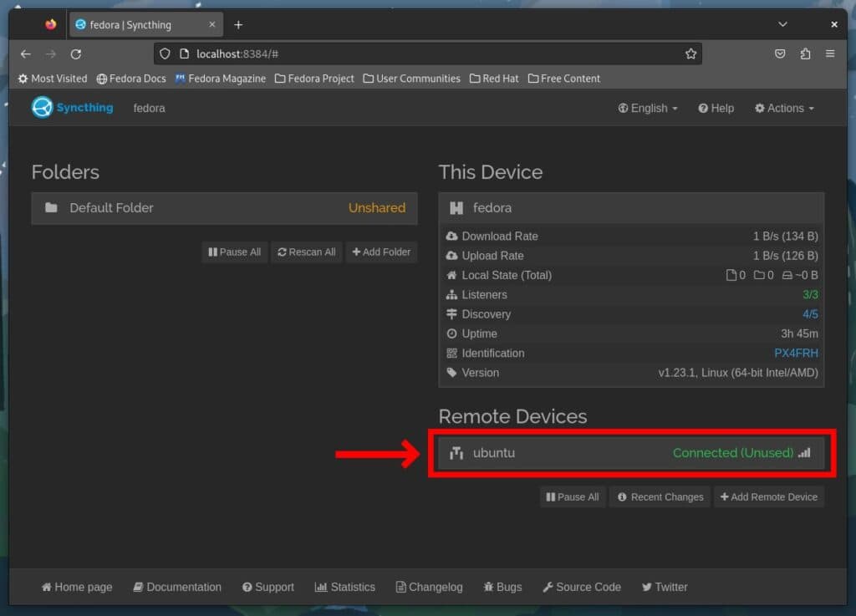Close the fedora | Syncthing tab
856x616 pixels.
coord(211,24)
